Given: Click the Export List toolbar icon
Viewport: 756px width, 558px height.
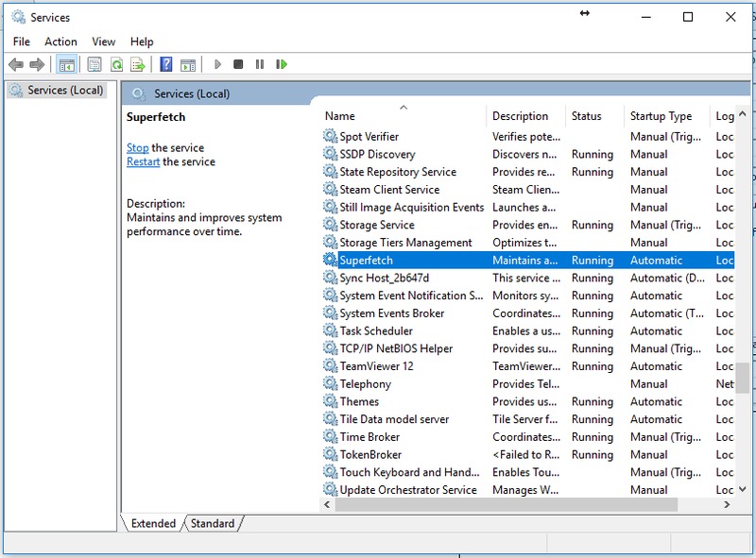Looking at the screenshot, I should 138,64.
